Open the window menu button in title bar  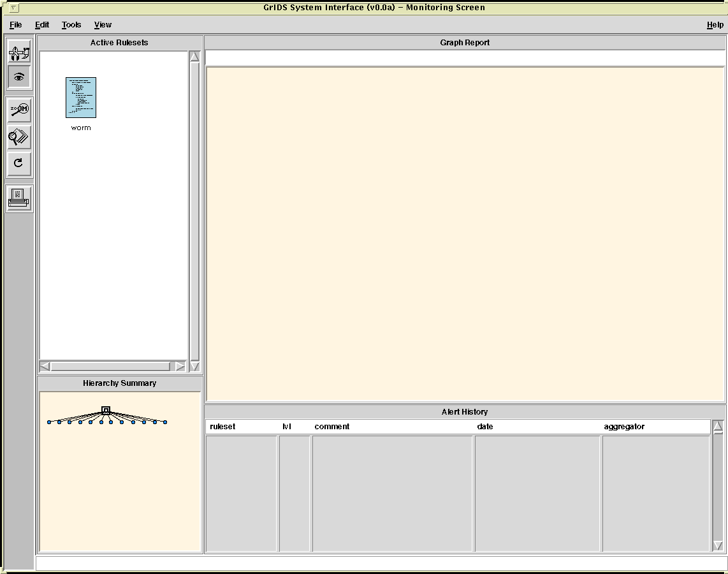pyautogui.click(x=13, y=8)
